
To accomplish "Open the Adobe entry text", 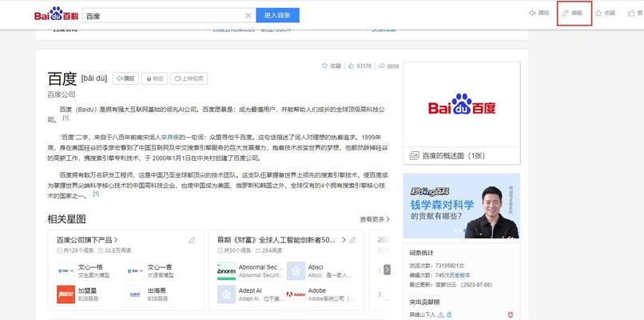I will coord(316,290).
